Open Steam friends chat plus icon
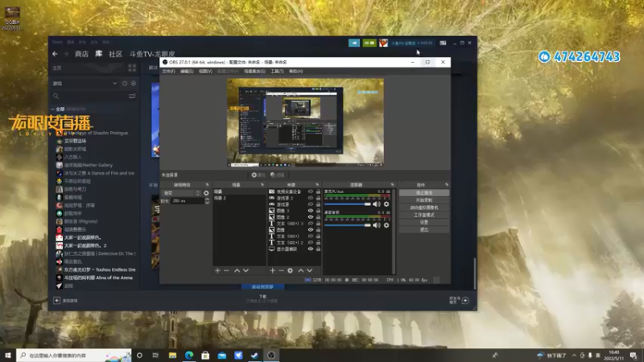The width and height of the screenshot is (644, 362). click(x=465, y=300)
